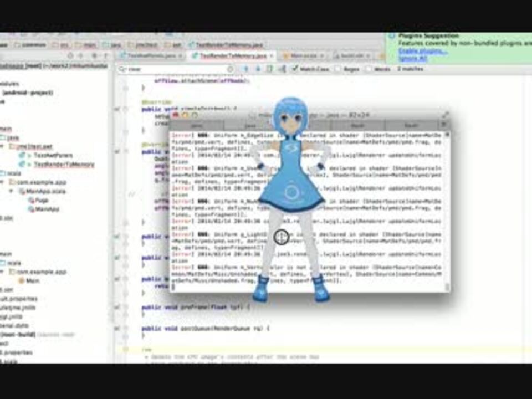Open project panel settings gear icon
This screenshot has width=532, height=399.
94,55
